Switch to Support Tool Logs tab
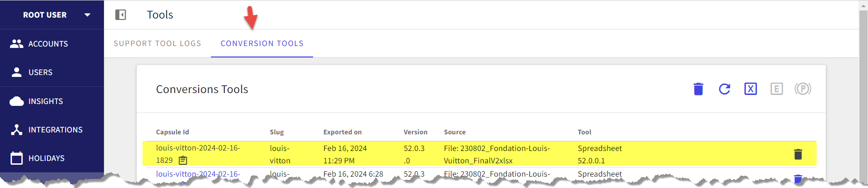Screen dimensions: 868x188 click(x=157, y=43)
